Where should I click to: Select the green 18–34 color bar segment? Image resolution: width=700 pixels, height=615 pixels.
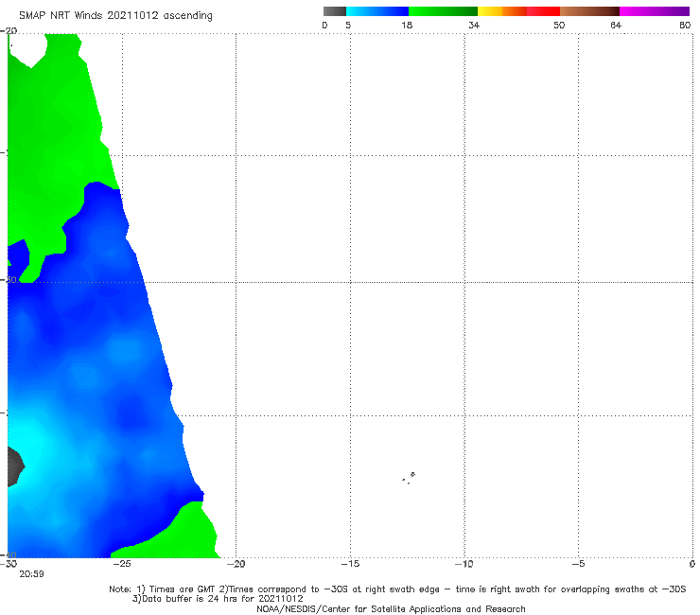[x=443, y=11]
